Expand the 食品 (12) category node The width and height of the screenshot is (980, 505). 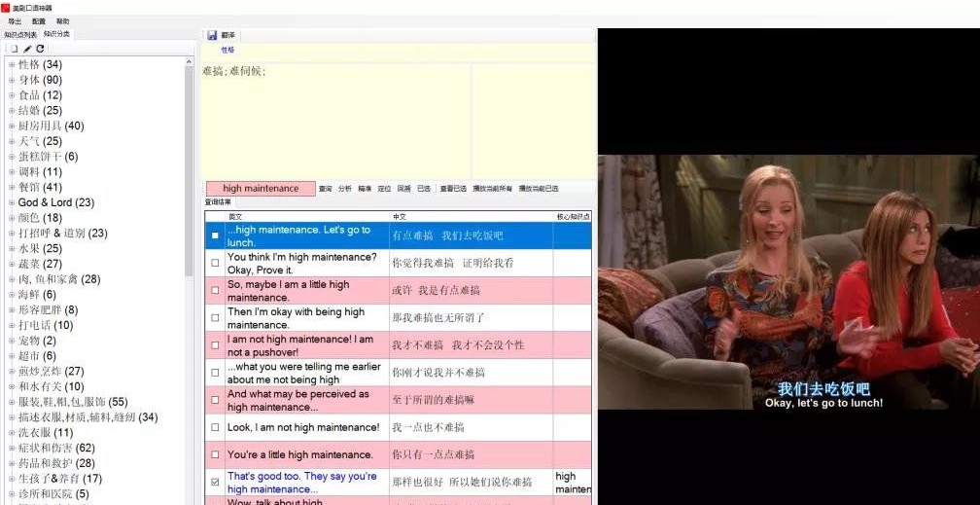[12, 95]
